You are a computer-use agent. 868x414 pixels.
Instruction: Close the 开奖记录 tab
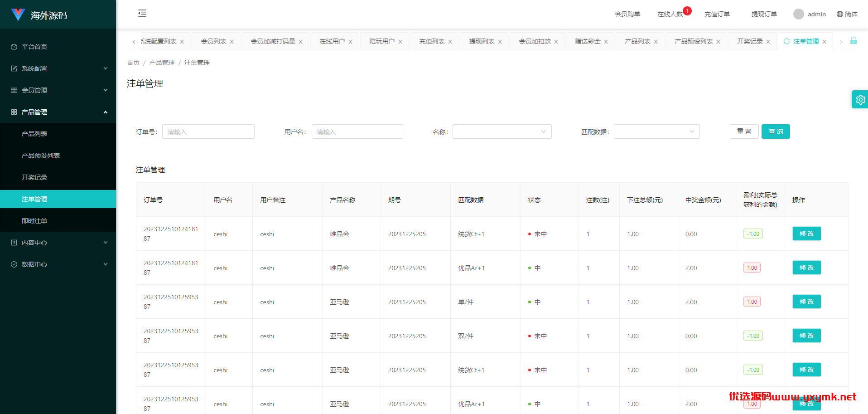pos(768,42)
